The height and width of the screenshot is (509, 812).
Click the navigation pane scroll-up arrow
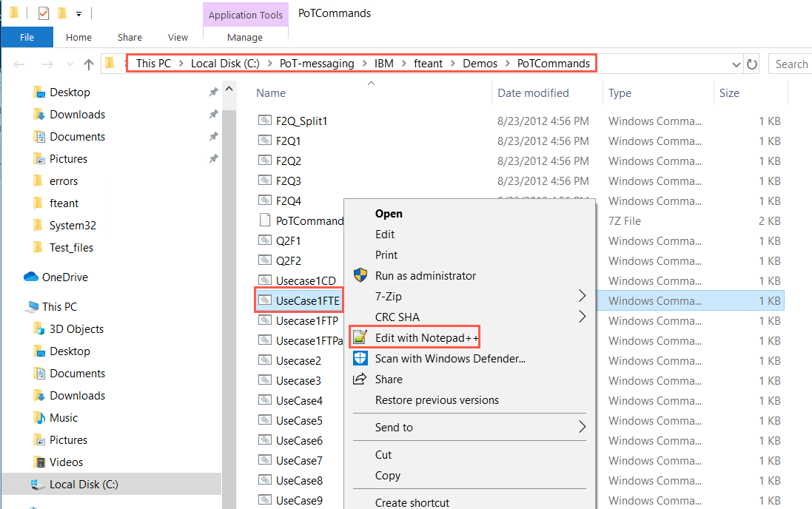pyautogui.click(x=229, y=89)
